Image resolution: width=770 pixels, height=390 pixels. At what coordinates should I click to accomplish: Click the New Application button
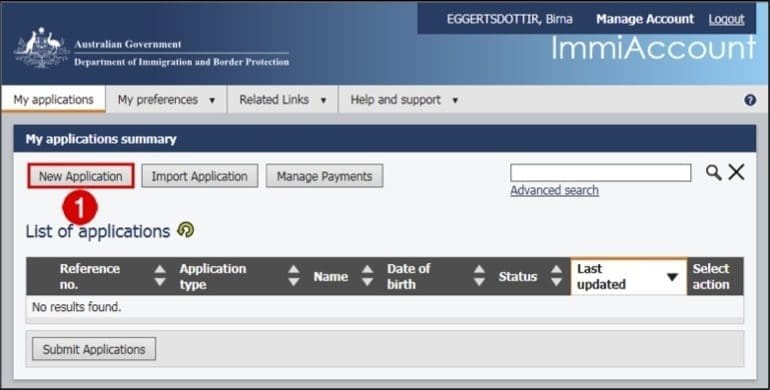(x=81, y=176)
